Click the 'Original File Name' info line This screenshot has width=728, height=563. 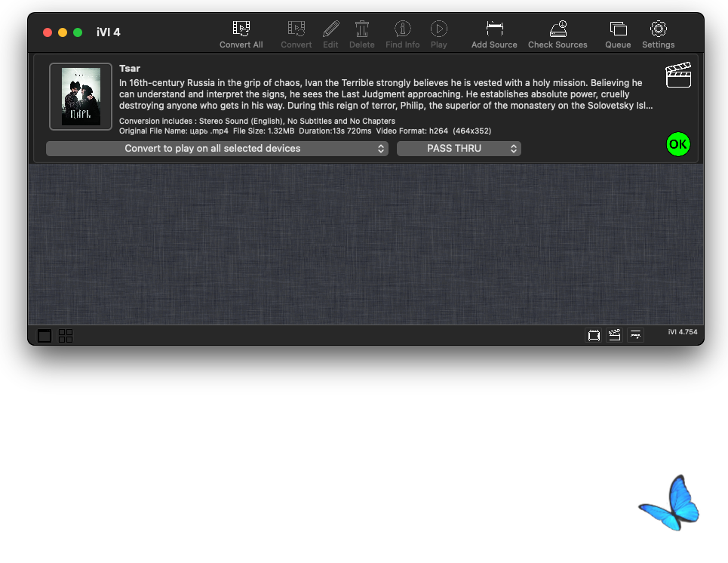[305, 131]
